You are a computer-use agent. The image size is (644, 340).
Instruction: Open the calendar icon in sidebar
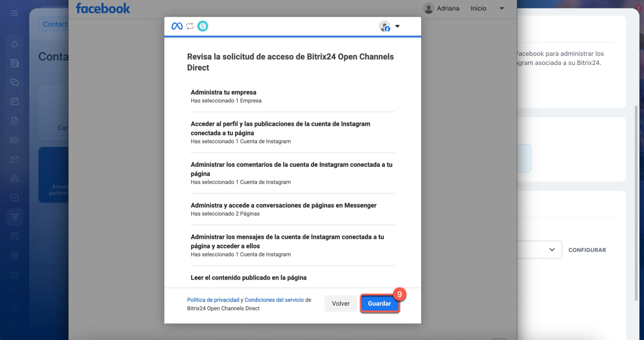coord(15,101)
